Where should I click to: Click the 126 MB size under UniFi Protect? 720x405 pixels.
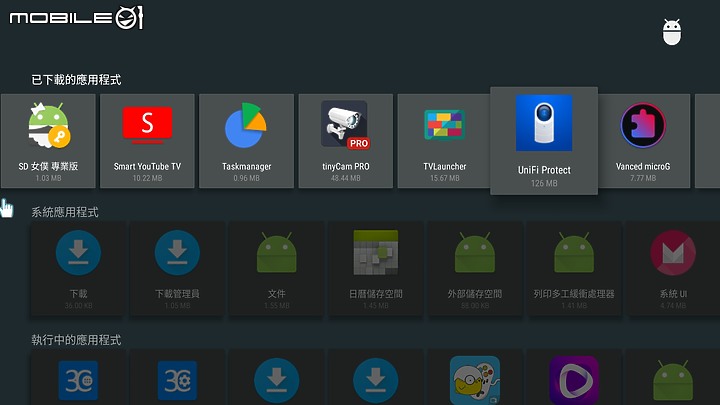[x=544, y=183]
